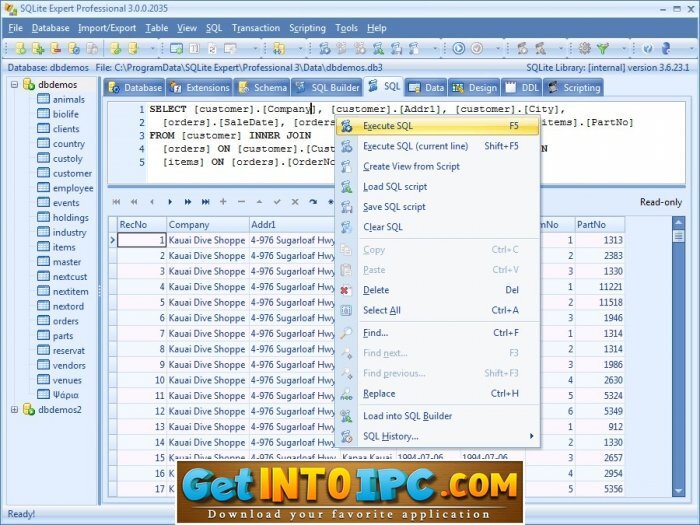Open the first toolbar group dropdown arrow

tap(152, 48)
